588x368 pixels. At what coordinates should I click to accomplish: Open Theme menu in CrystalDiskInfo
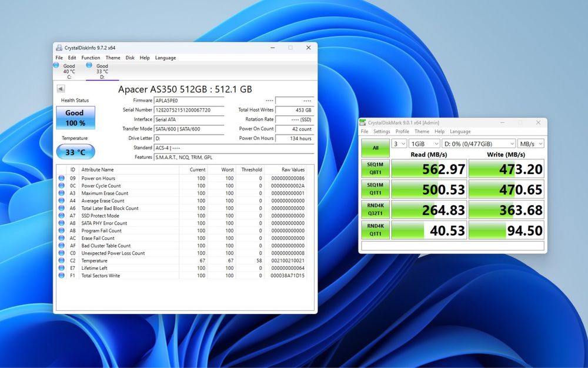click(113, 58)
